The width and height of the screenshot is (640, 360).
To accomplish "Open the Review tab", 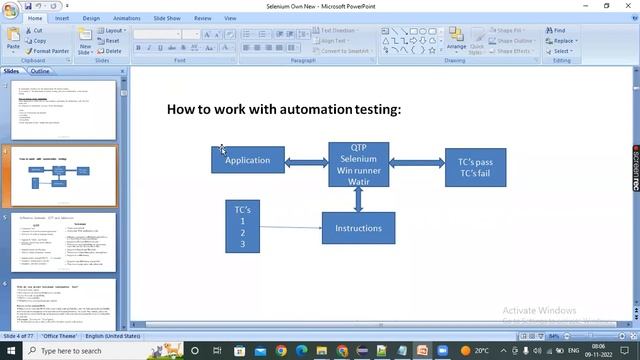I will coord(202,18).
